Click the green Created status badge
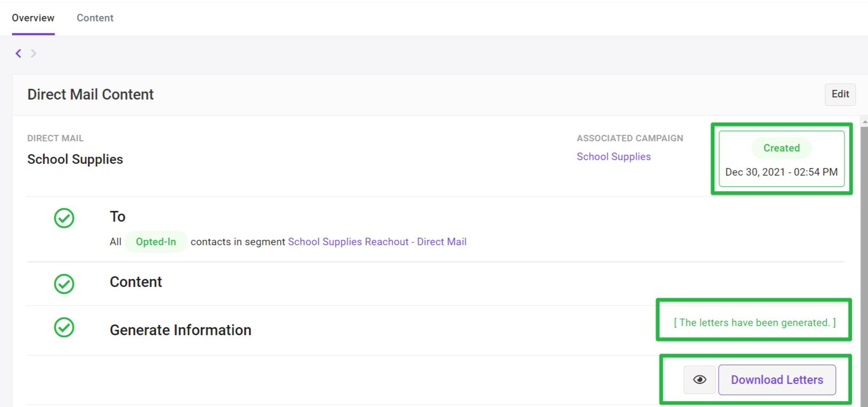Screen dimensions: 868x407 coord(781,148)
